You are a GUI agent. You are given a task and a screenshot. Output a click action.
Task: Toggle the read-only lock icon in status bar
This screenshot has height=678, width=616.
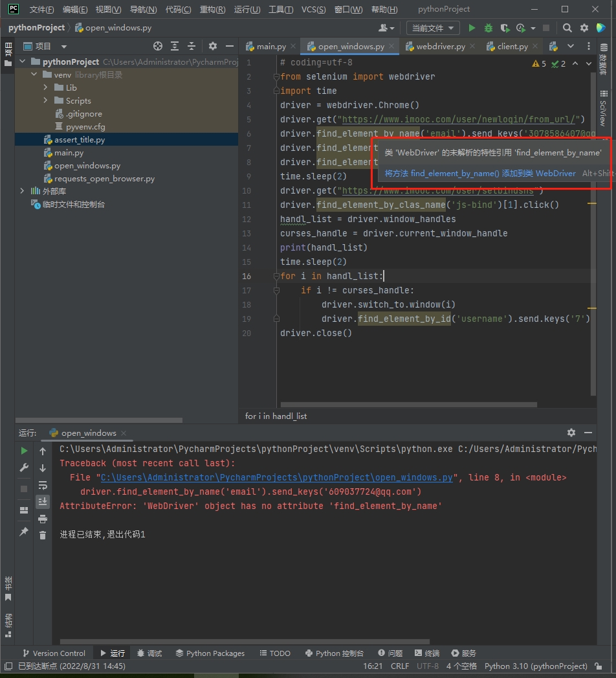(599, 666)
